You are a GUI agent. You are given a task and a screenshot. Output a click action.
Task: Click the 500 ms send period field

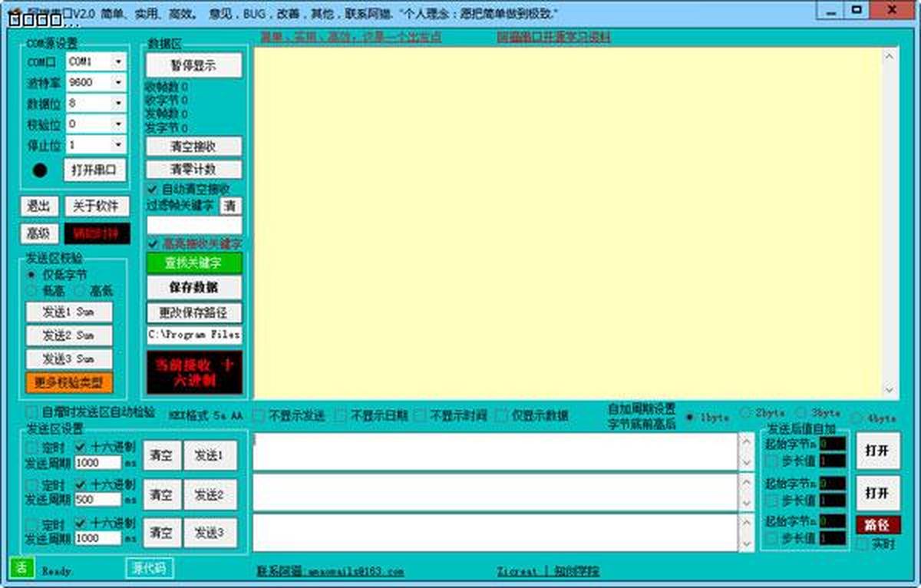[x=97, y=500]
